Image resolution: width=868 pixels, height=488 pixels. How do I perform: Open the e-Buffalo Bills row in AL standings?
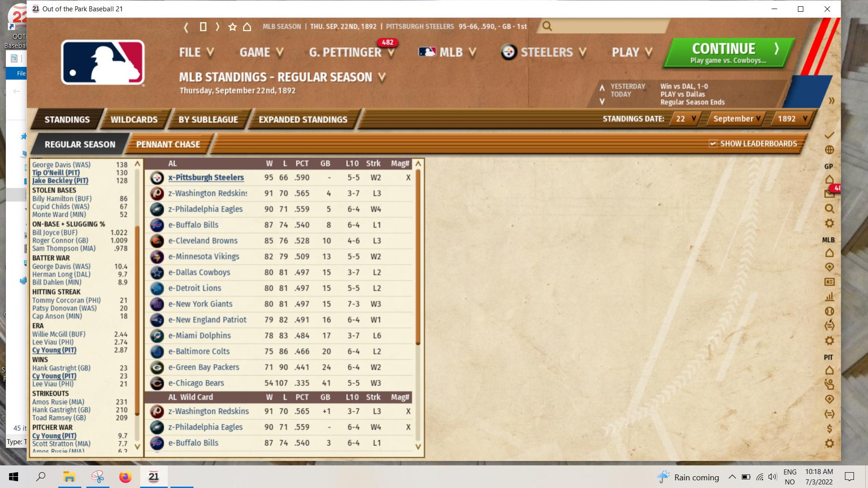click(279, 225)
